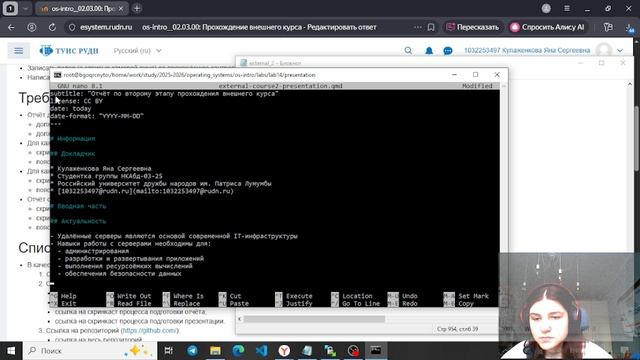Open the tab counter button showing 1
This screenshot has width=640, height=360.
point(10,8)
